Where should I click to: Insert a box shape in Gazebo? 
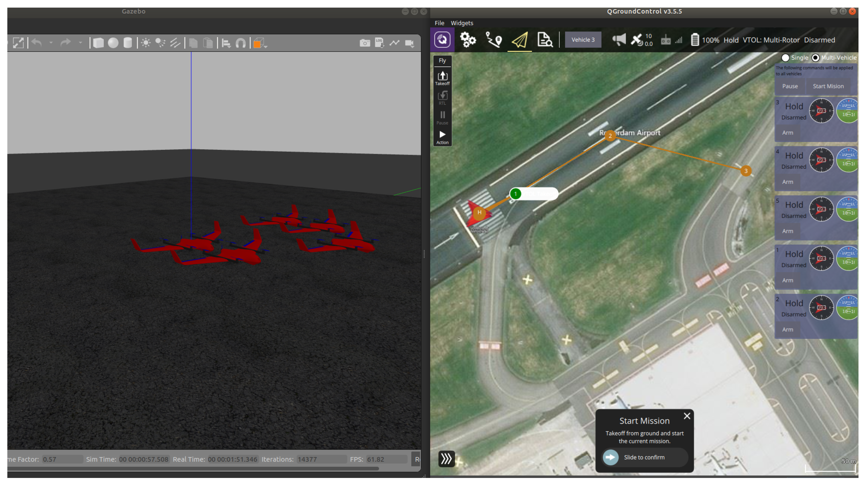pos(98,43)
